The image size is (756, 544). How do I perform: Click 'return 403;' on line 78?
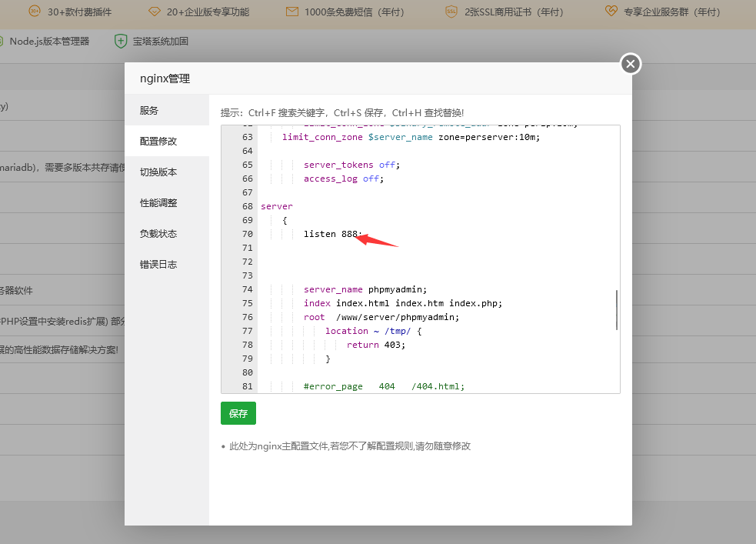[x=376, y=345]
